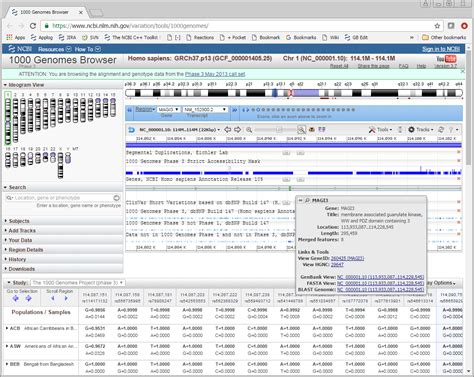Viewport: 474px width, 377px height.
Task: Click the location, gene or phenotype field
Action: (x=63, y=198)
